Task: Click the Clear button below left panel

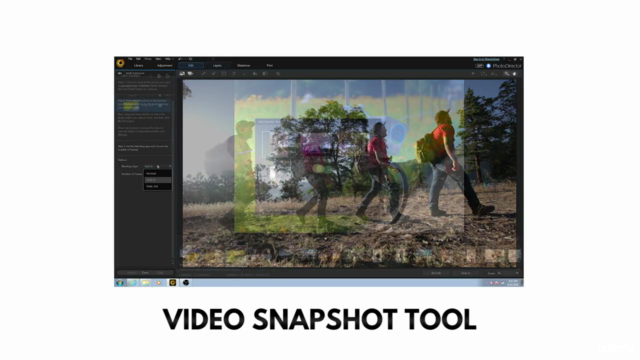Action: (145, 273)
